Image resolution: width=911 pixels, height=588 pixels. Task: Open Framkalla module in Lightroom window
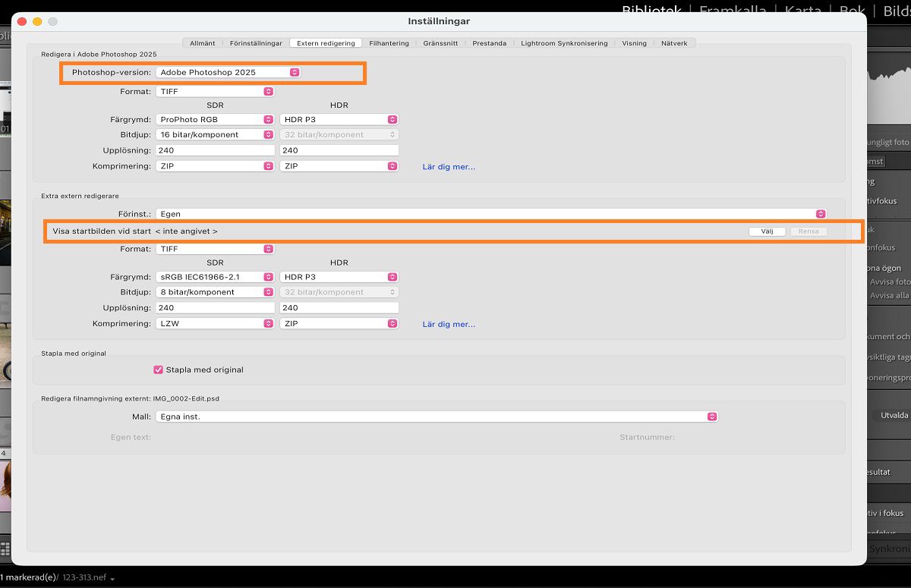732,11
